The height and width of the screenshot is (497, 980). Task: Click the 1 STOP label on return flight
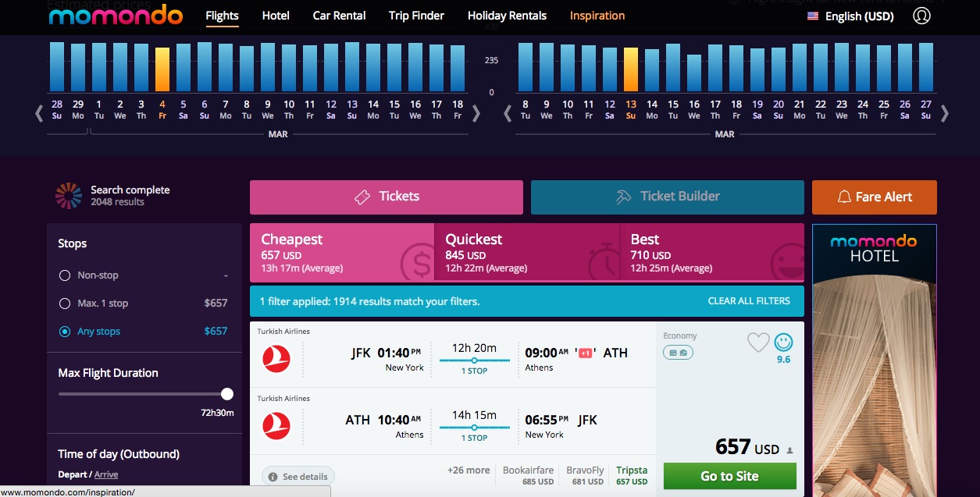[x=474, y=438]
